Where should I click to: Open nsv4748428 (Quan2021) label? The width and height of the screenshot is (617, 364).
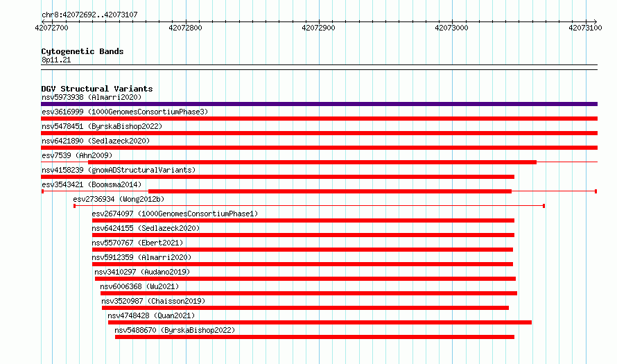151,315
